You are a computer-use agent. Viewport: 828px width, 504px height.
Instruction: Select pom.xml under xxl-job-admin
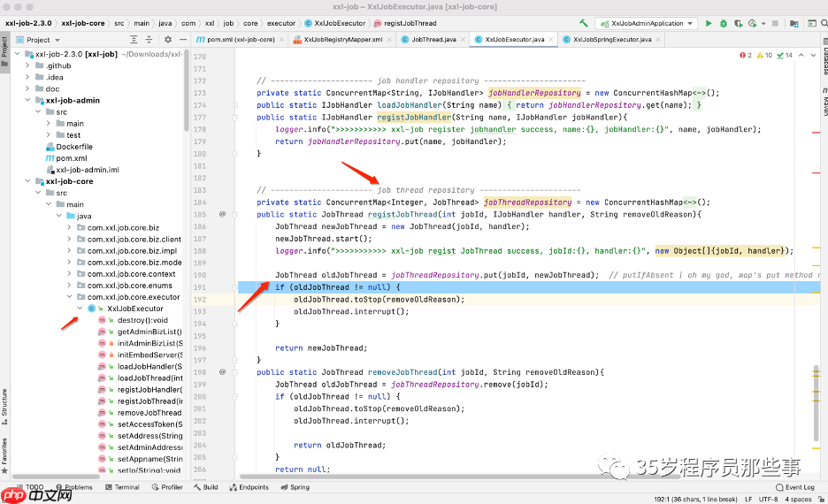[x=71, y=158]
